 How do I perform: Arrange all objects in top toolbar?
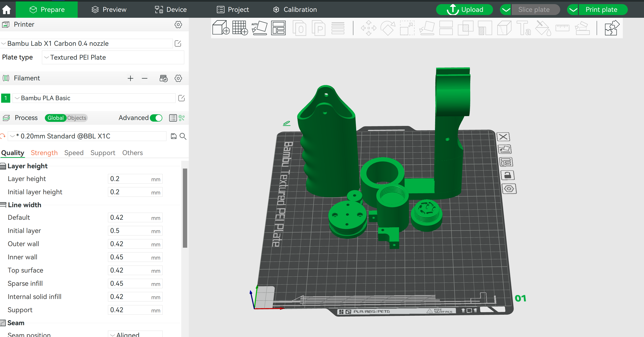tap(278, 28)
